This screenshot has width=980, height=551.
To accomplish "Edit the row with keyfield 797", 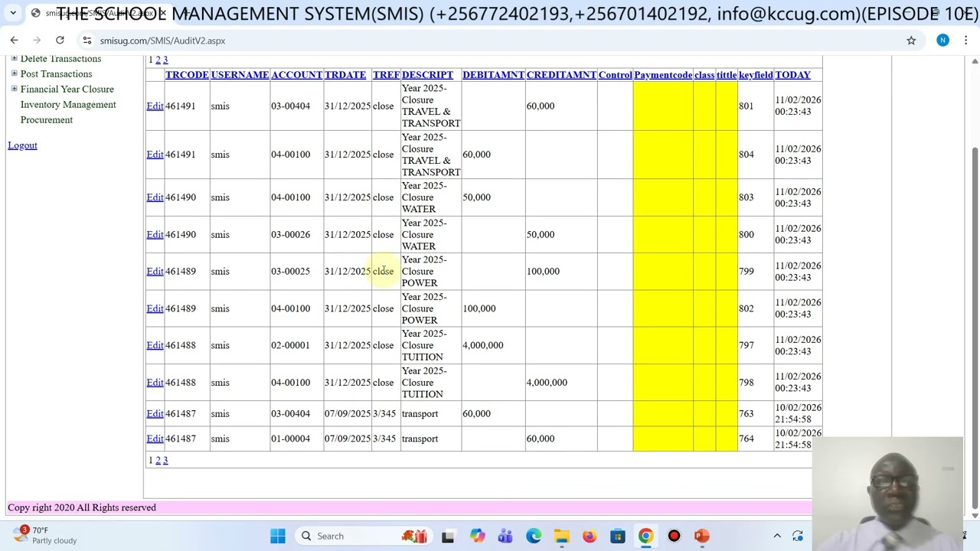I will click(155, 345).
